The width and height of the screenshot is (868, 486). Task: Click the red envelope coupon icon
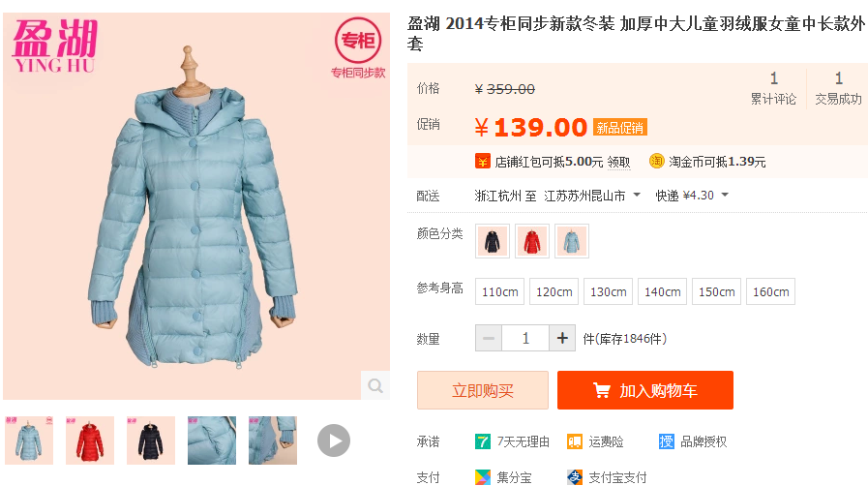[x=482, y=162]
